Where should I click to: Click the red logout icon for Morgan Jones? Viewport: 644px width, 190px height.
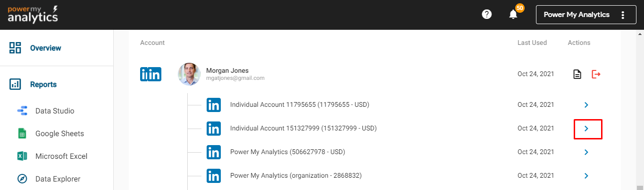tap(596, 74)
